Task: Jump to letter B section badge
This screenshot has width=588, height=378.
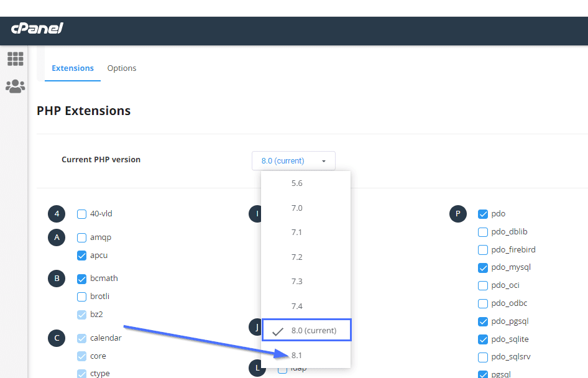Action: [x=57, y=279]
